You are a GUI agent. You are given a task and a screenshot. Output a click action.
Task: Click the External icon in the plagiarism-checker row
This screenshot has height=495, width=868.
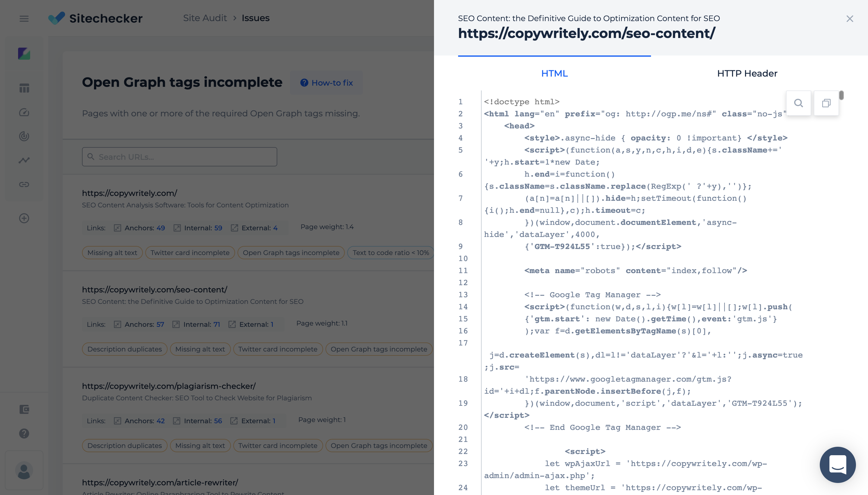pos(234,421)
